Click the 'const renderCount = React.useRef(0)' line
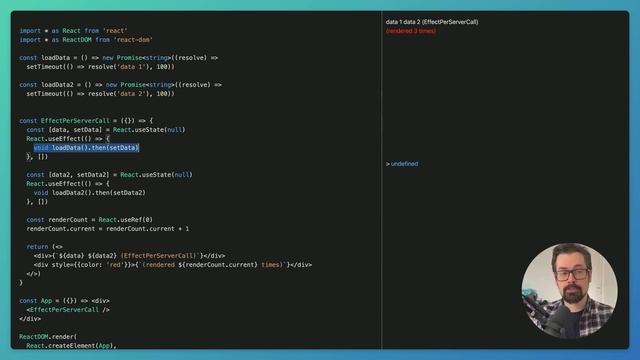Screen dimensions: 640x360 pyautogui.click(x=90, y=220)
